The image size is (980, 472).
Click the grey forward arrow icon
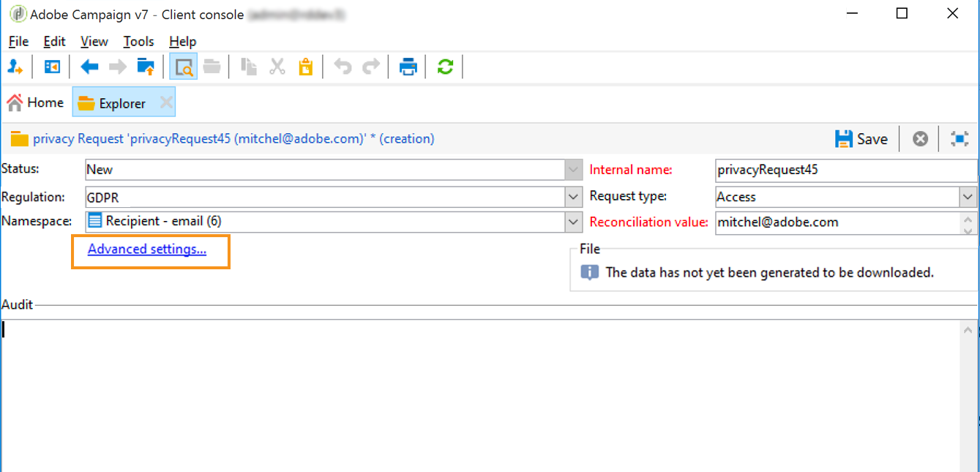pyautogui.click(x=117, y=67)
